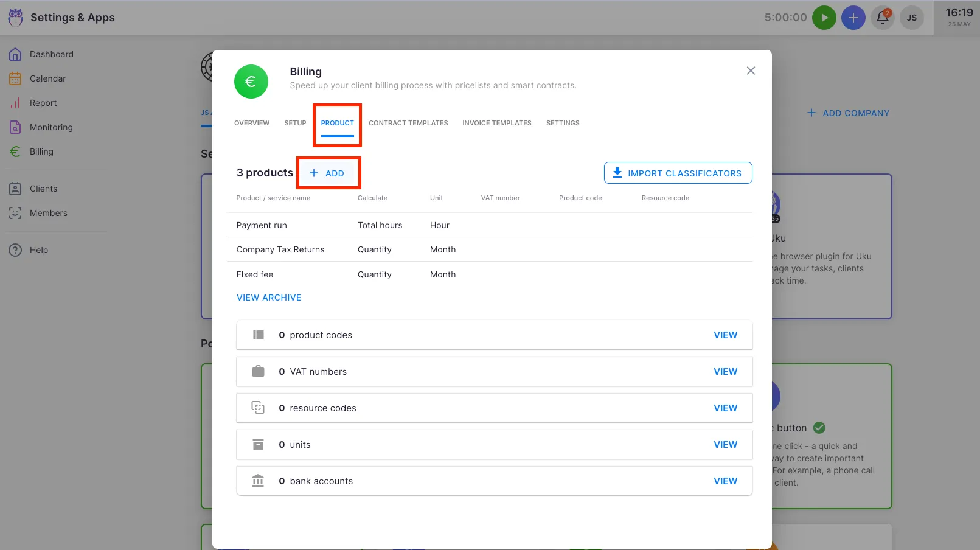This screenshot has height=550, width=980.
Task: Click the blue plus quick-add icon
Action: point(853,18)
